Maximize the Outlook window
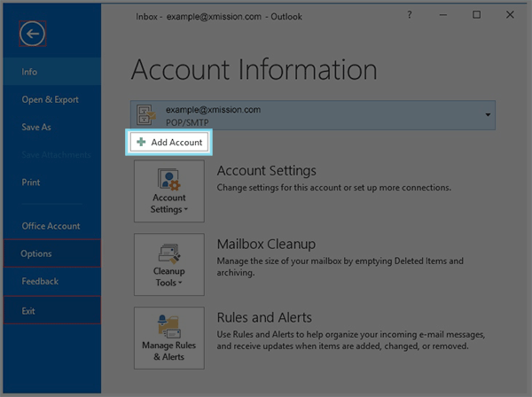 [x=476, y=14]
